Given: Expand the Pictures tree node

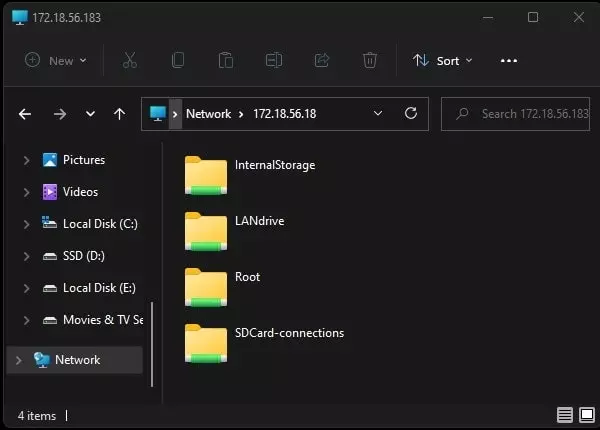Looking at the screenshot, I should 26,160.
